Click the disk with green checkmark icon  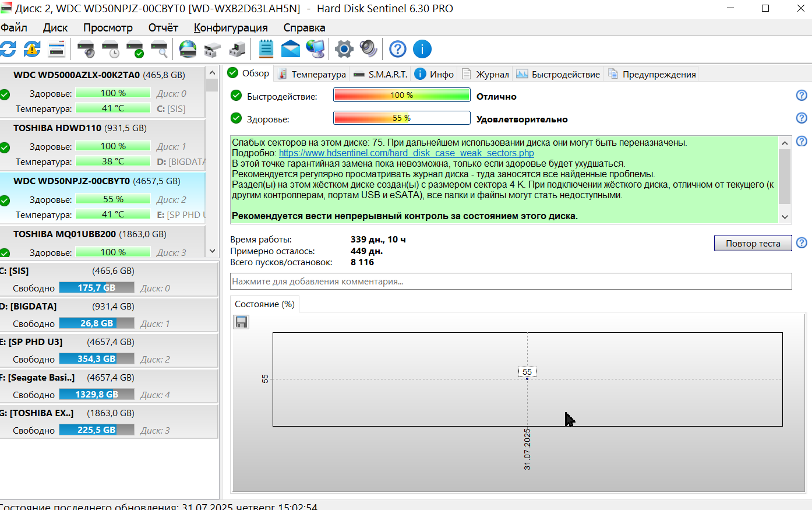tap(135, 49)
